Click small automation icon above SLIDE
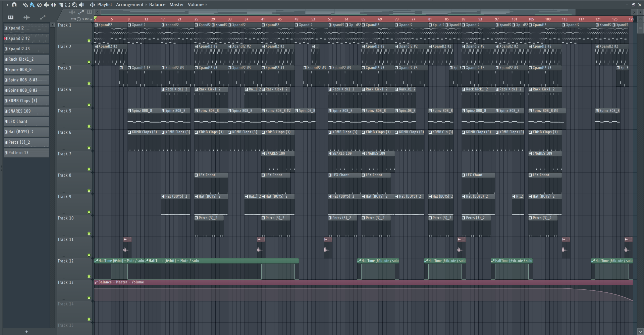Screen dimensions: 644x335 81,12
